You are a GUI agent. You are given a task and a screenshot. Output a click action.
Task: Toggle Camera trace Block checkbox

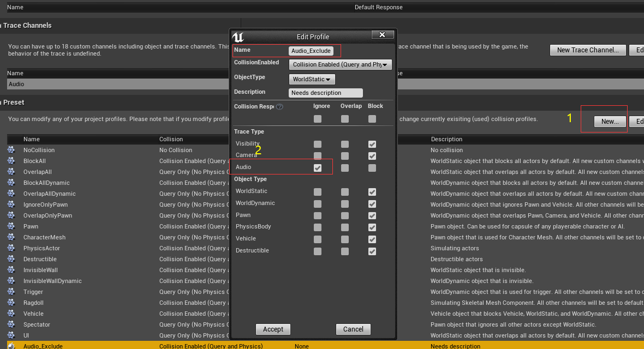coord(372,156)
